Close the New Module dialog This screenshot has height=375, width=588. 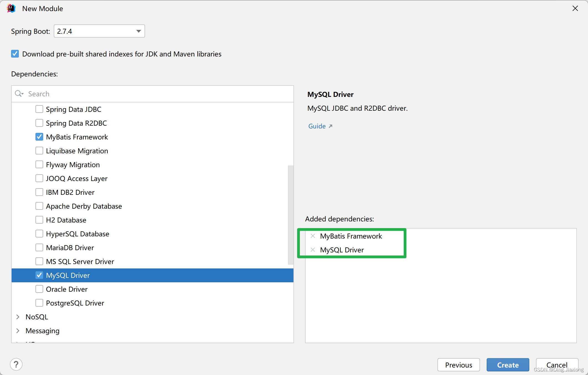(x=575, y=9)
